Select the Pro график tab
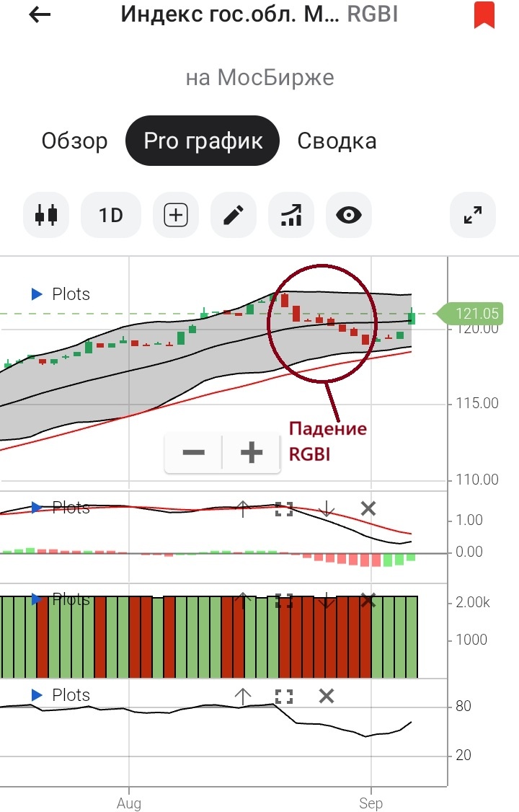Screen dimensions: 519x812 click(203, 141)
